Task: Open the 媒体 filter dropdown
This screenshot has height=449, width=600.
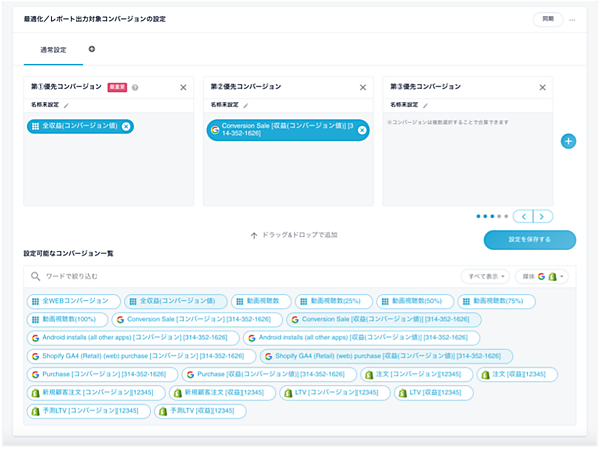Action: click(542, 276)
